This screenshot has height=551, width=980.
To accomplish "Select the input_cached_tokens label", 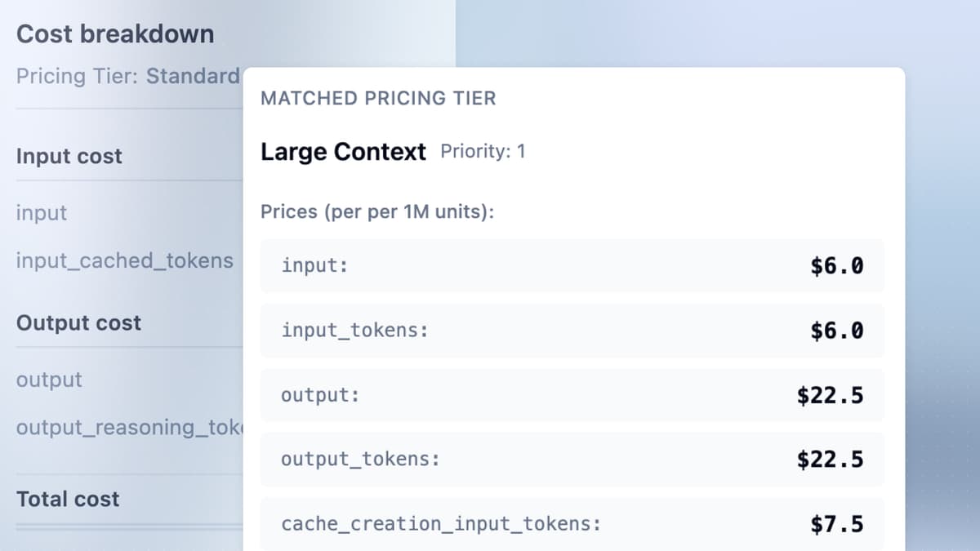I will 125,260.
